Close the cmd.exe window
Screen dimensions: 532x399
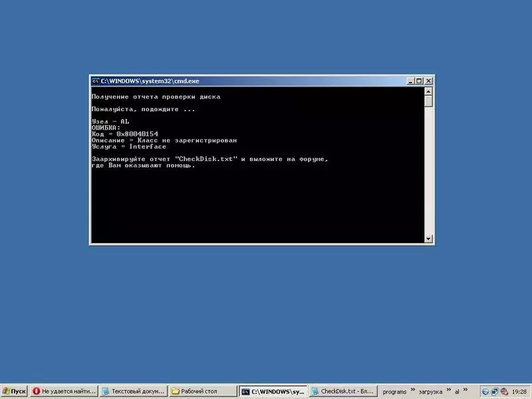(428, 81)
